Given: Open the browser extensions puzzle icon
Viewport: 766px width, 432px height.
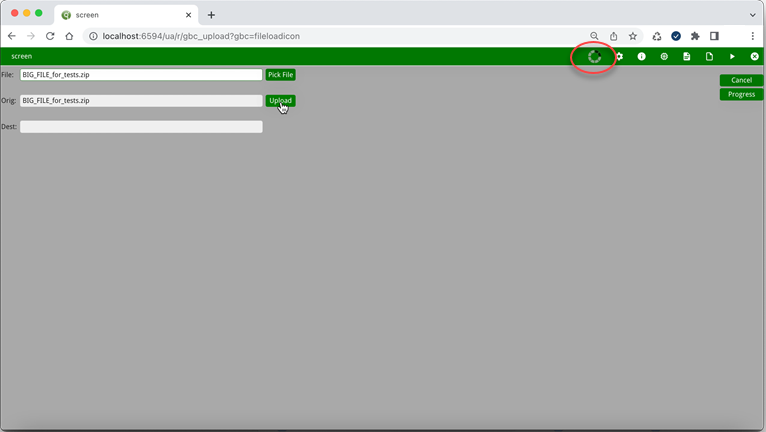Looking at the screenshot, I should point(695,36).
